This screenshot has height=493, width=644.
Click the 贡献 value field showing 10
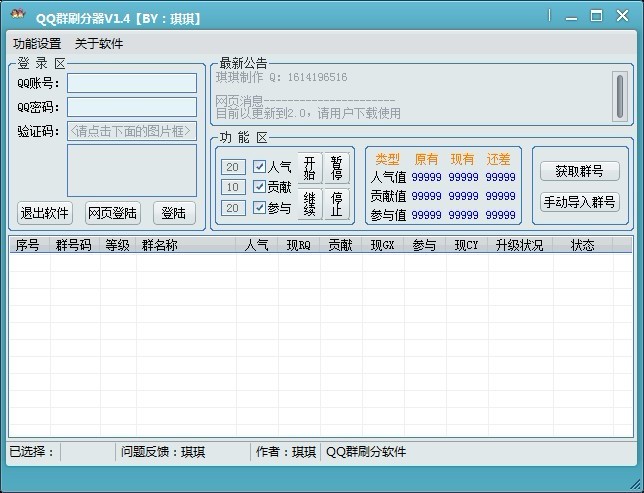coord(233,187)
